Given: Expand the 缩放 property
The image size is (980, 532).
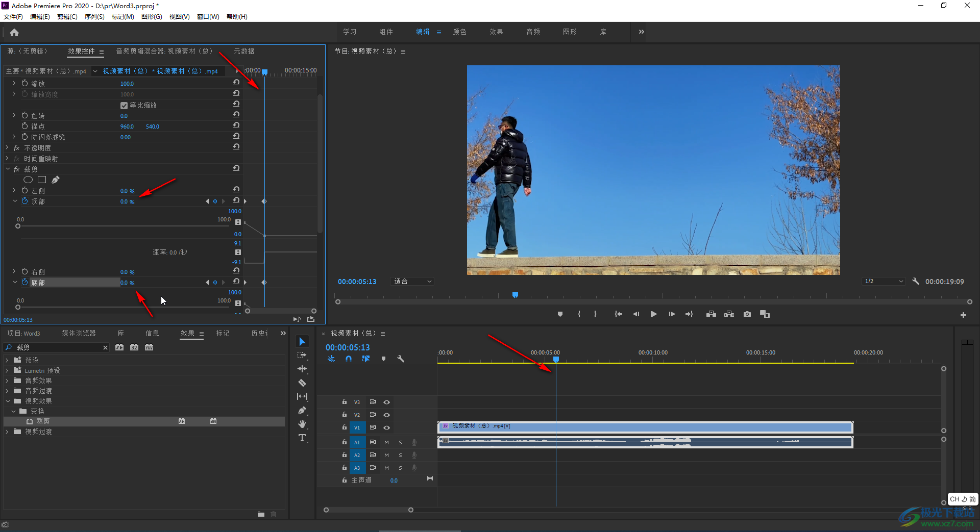Looking at the screenshot, I should [x=14, y=83].
